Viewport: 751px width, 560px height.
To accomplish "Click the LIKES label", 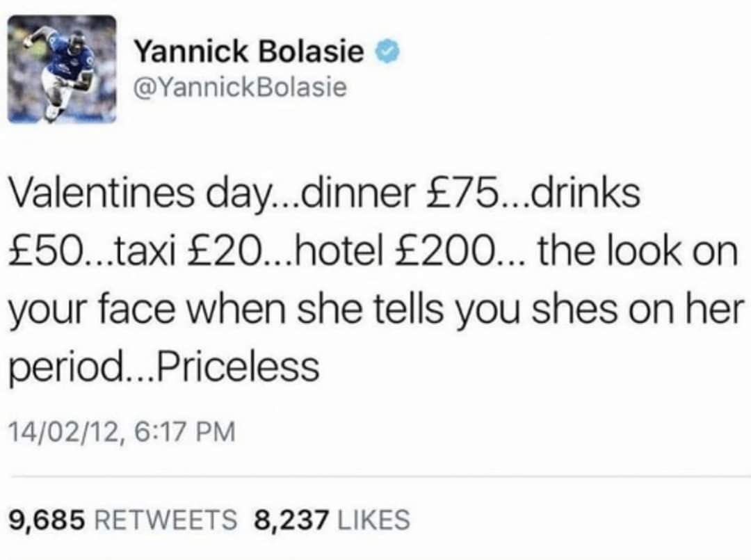I will tap(373, 518).
